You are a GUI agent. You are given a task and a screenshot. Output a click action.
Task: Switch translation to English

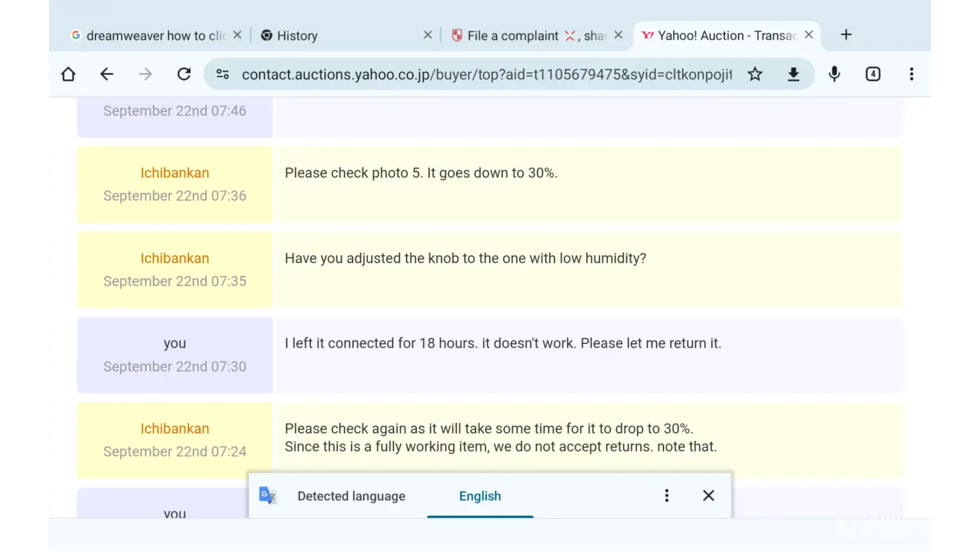point(480,496)
